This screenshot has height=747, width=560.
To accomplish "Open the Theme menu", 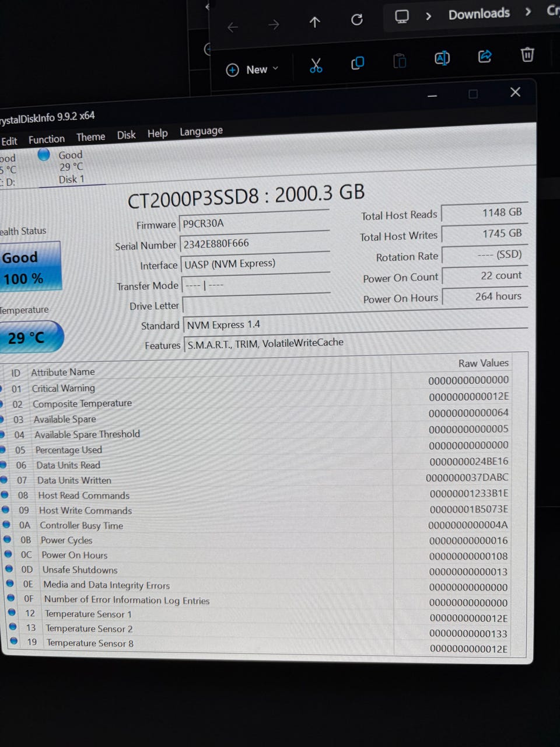I will [91, 137].
